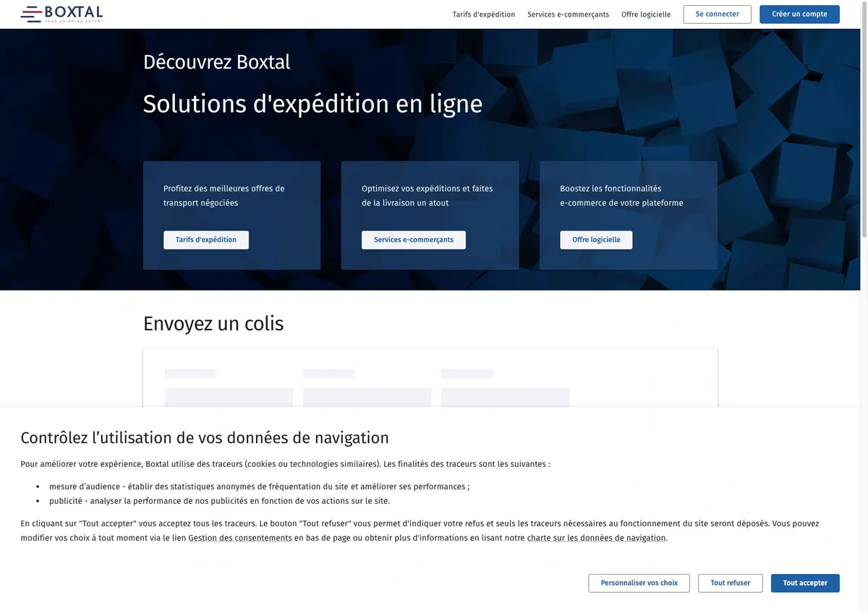Click Services e-commerçants button in hero card
Image resolution: width=868 pixels, height=613 pixels.
[414, 240]
